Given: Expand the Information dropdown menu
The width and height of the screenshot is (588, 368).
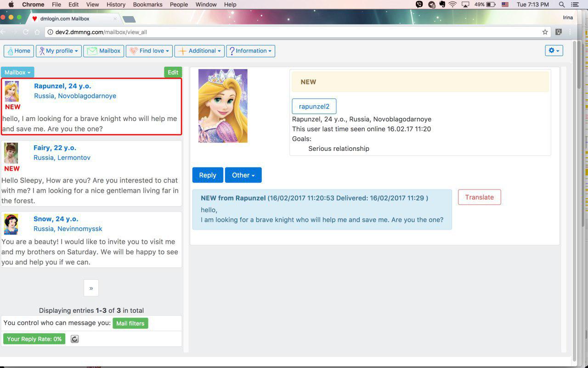Looking at the screenshot, I should tap(250, 51).
